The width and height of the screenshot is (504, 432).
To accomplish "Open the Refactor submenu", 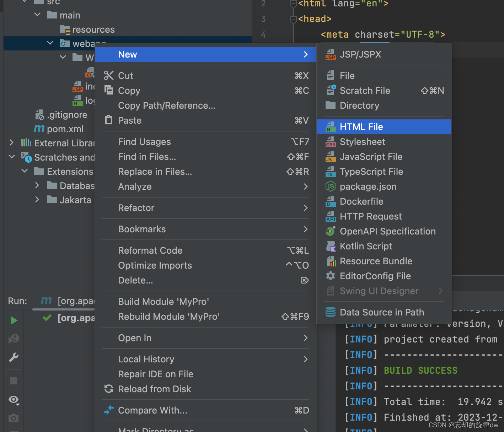I will pos(205,208).
